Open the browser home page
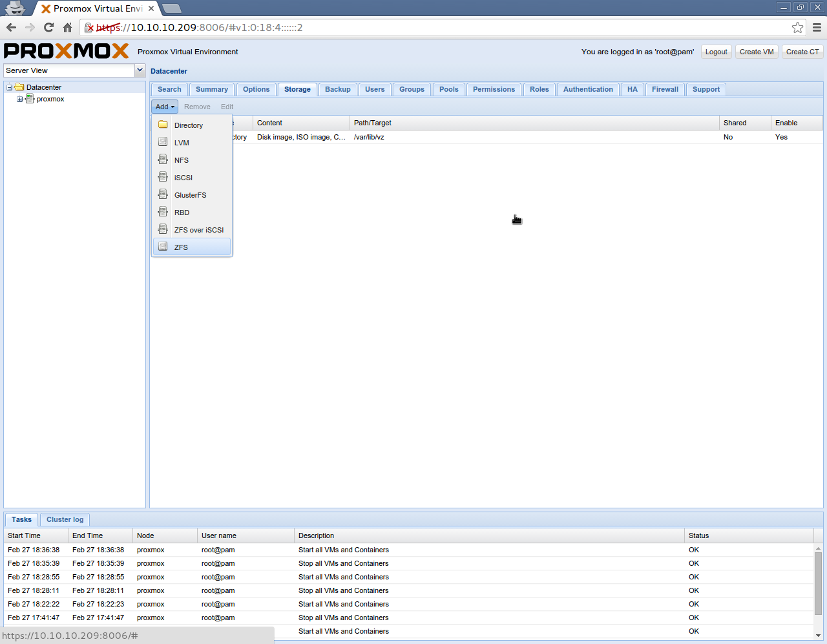The image size is (827, 644). [67, 27]
